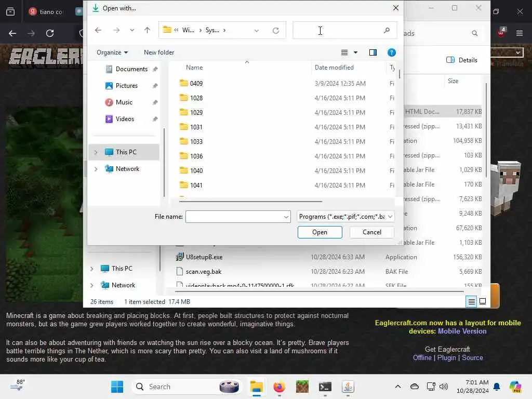Open the view options dropdown arrow

[355, 52]
